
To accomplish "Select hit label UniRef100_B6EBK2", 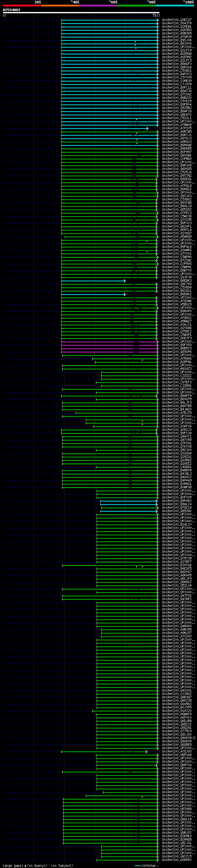I will 176,294.
